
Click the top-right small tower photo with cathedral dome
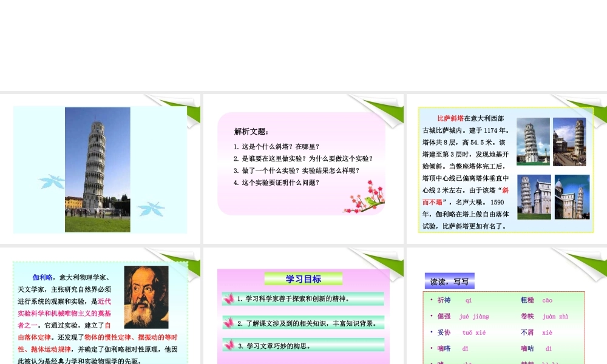569,141
